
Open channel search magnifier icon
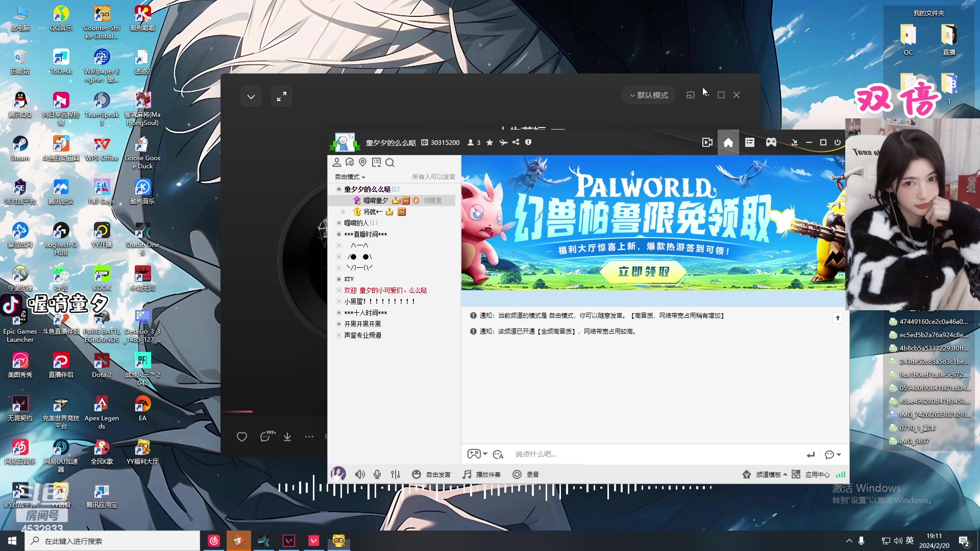[390, 162]
